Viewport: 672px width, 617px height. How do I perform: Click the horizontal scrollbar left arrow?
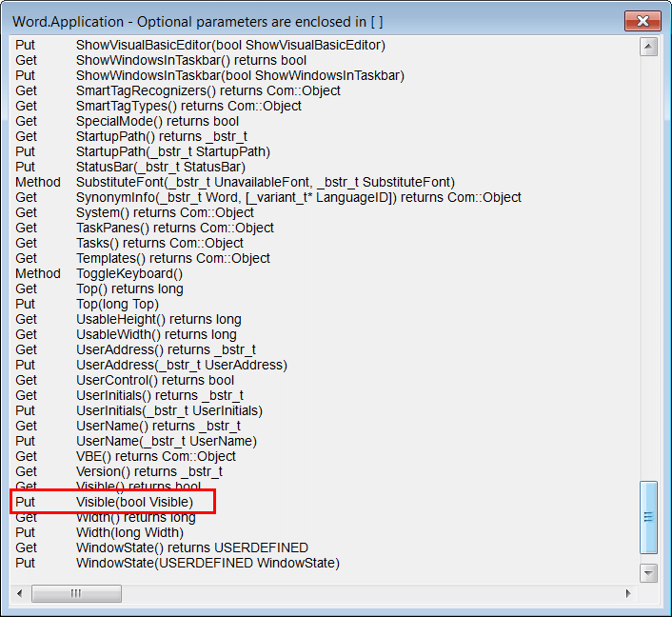pyautogui.click(x=19, y=593)
